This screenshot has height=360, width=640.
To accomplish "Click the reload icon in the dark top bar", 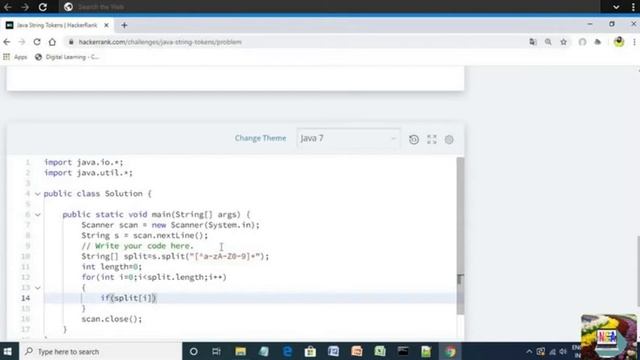I will click(x=43, y=7).
